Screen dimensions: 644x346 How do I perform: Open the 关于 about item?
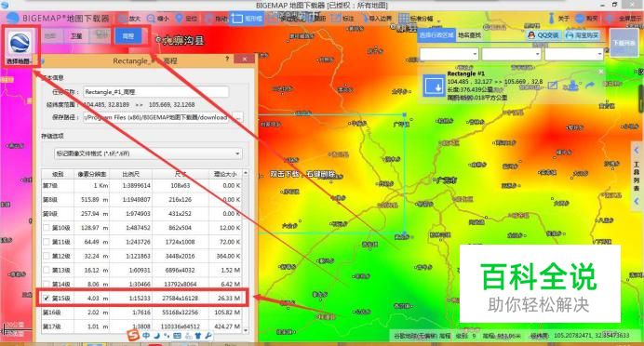pos(558,19)
